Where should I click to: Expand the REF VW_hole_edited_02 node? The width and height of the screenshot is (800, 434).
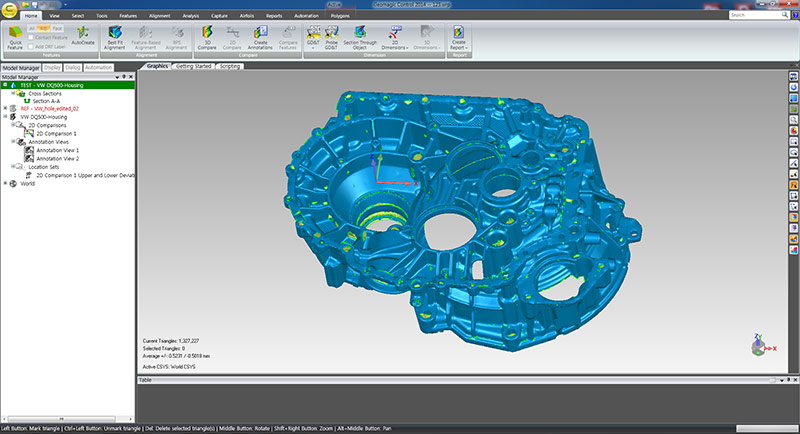click(6, 108)
